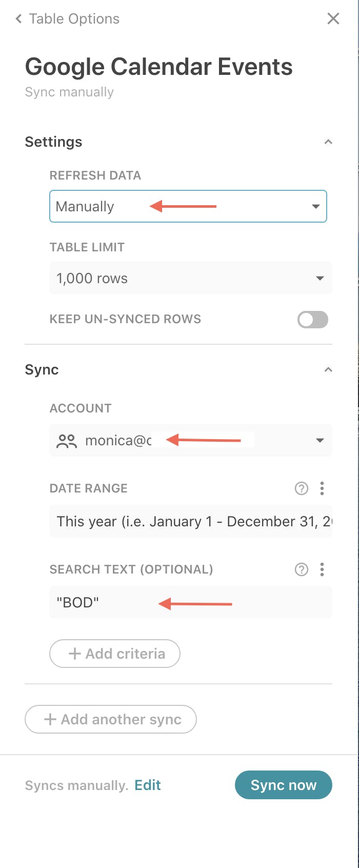Open Date Range three-dot menu

pyautogui.click(x=322, y=488)
